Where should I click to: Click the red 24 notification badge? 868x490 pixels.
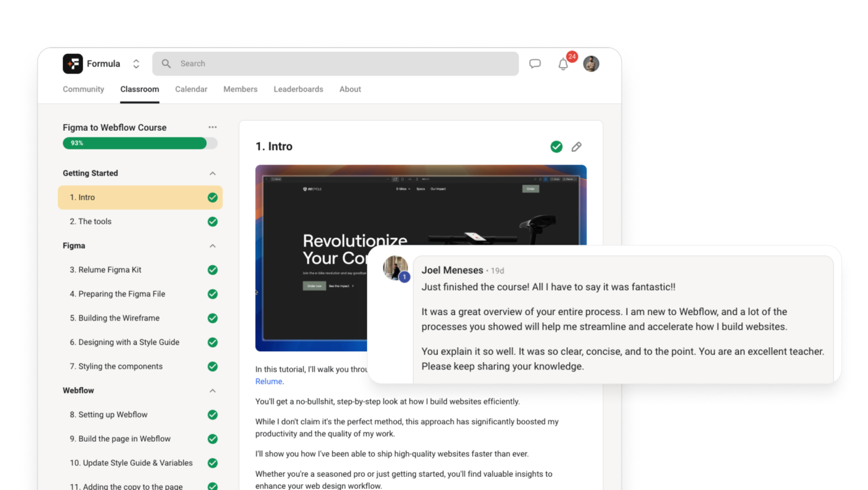click(x=572, y=57)
